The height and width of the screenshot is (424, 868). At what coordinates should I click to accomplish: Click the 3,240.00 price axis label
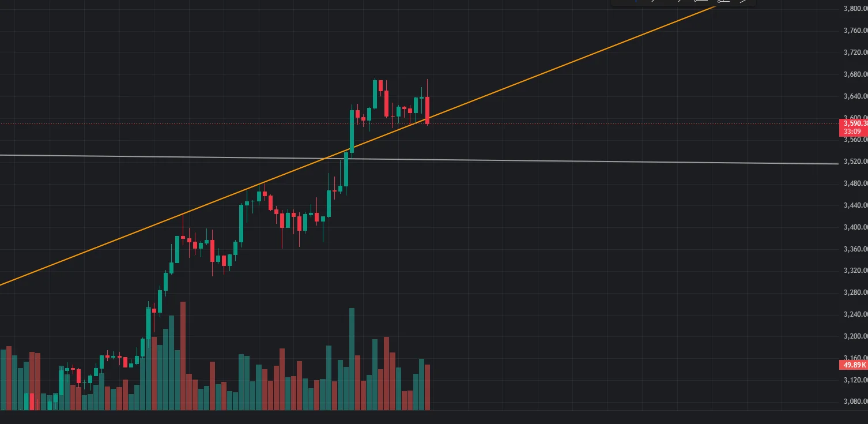click(855, 314)
